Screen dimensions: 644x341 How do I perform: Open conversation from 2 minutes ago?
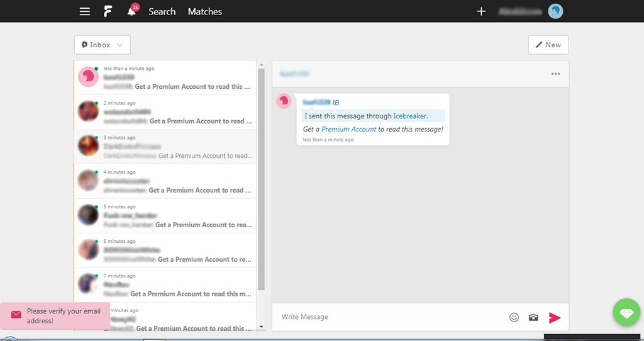click(x=165, y=112)
